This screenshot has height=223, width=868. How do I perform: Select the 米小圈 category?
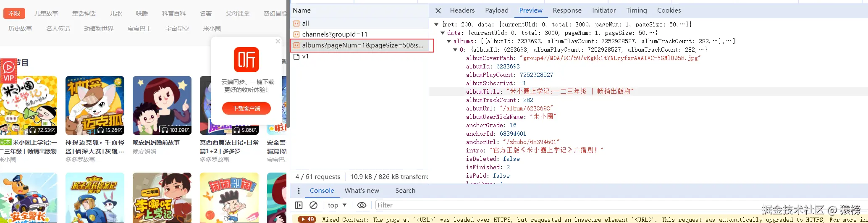pos(212,29)
